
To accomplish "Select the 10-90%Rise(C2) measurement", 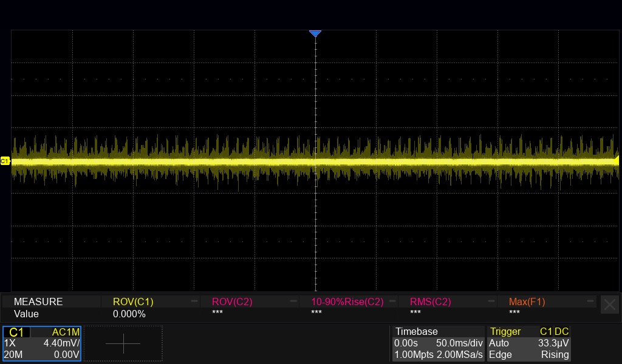I will point(347,302).
